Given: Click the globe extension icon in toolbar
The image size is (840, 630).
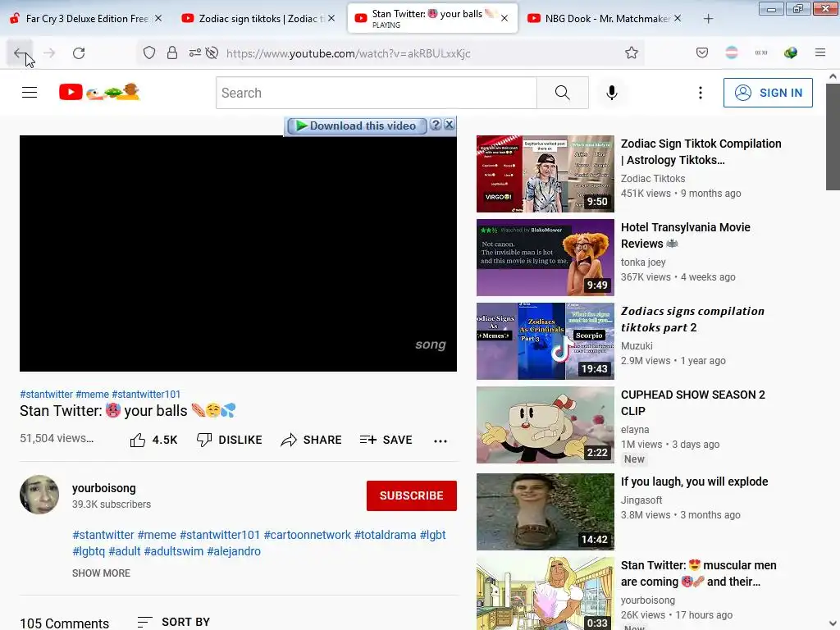Looking at the screenshot, I should pyautogui.click(x=790, y=53).
